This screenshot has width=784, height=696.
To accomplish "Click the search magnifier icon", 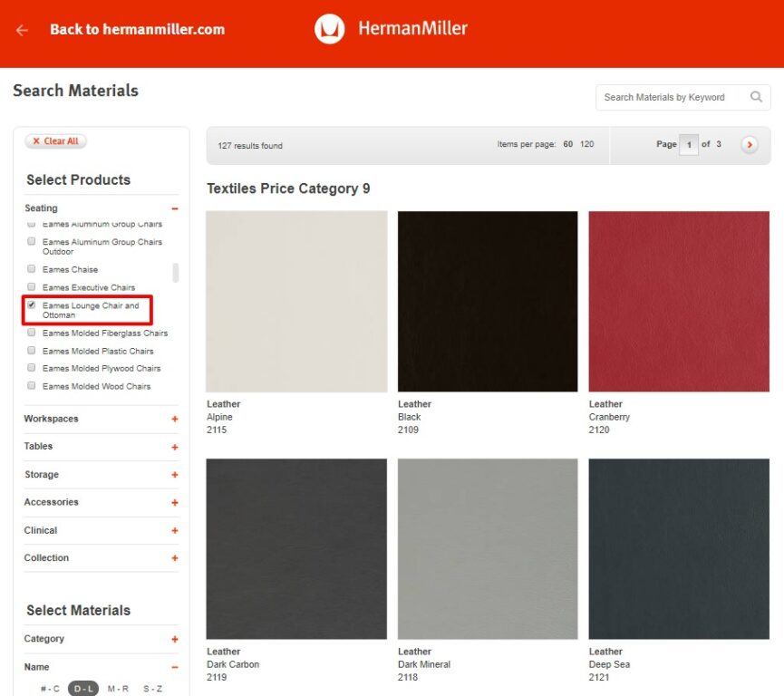I will pos(756,96).
